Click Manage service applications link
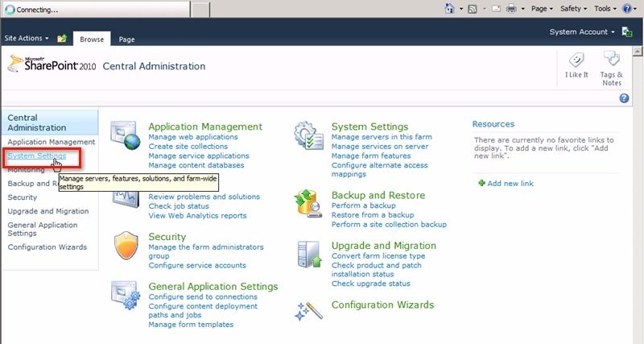This screenshot has width=644, height=344. click(199, 155)
